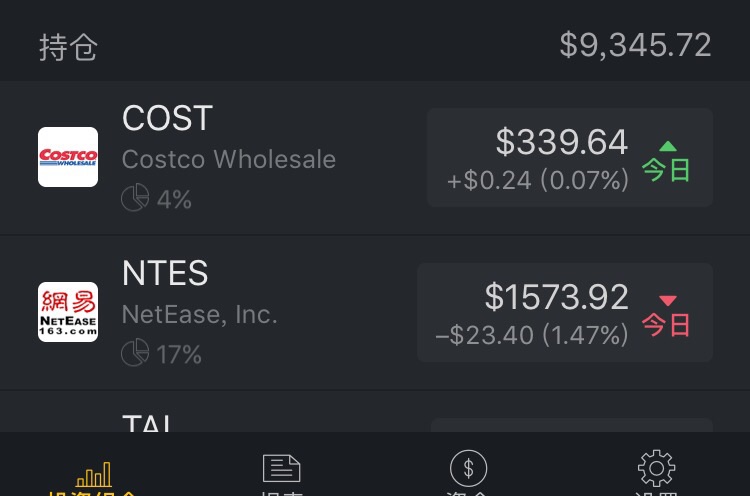The width and height of the screenshot is (750, 496).
Task: Tap the Costco Wholesale logo
Action: 68,157
